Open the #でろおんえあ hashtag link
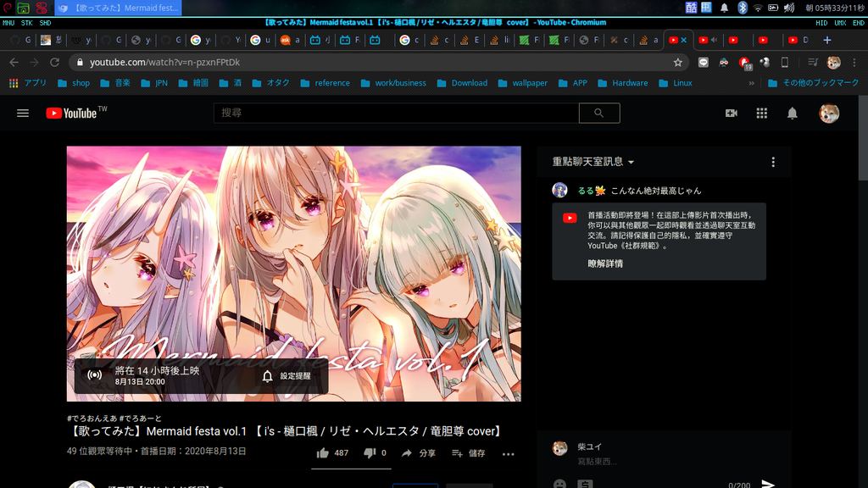 pyautogui.click(x=92, y=419)
